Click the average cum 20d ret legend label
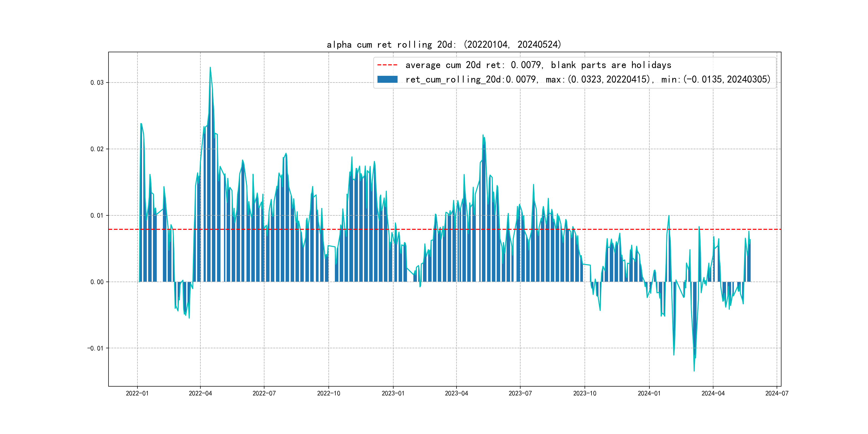 point(538,65)
